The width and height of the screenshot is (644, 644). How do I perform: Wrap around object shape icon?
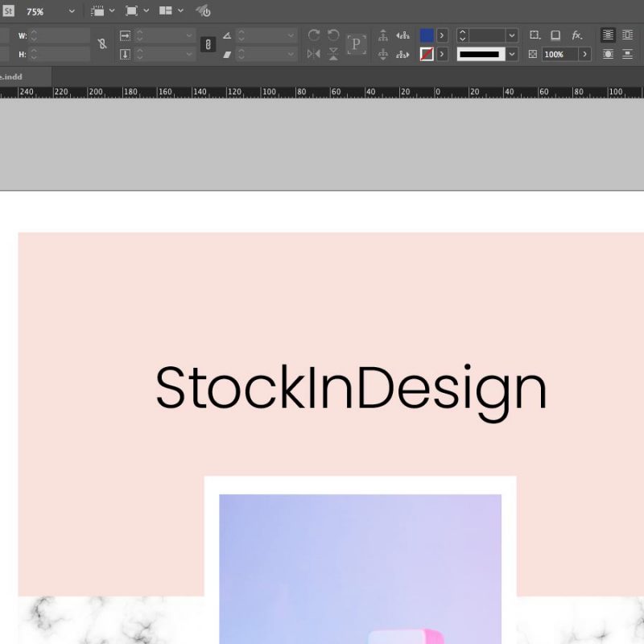pos(608,54)
